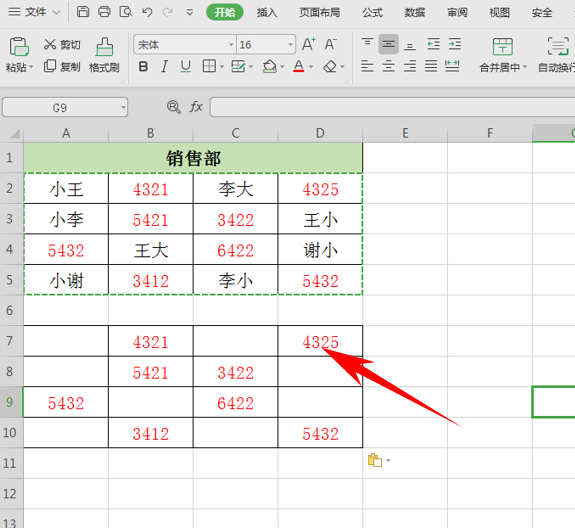Toggle Bold formatting
This screenshot has width=575, height=529.
coord(143,67)
